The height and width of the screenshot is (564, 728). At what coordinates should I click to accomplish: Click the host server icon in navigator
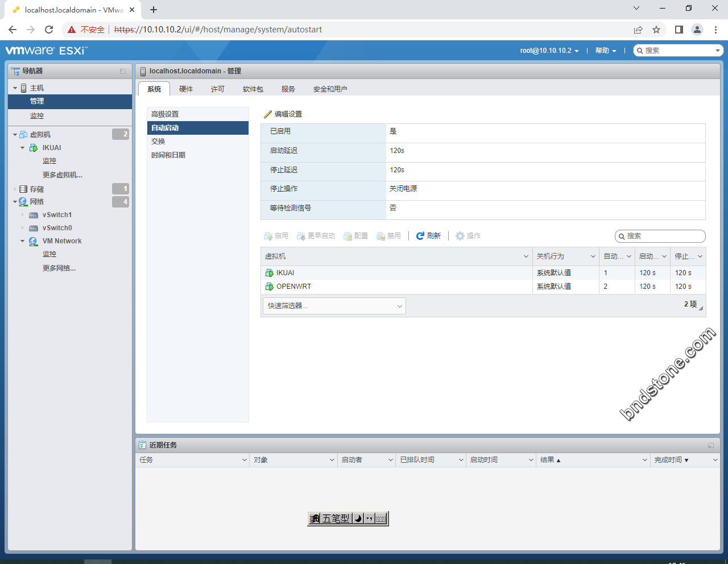24,88
